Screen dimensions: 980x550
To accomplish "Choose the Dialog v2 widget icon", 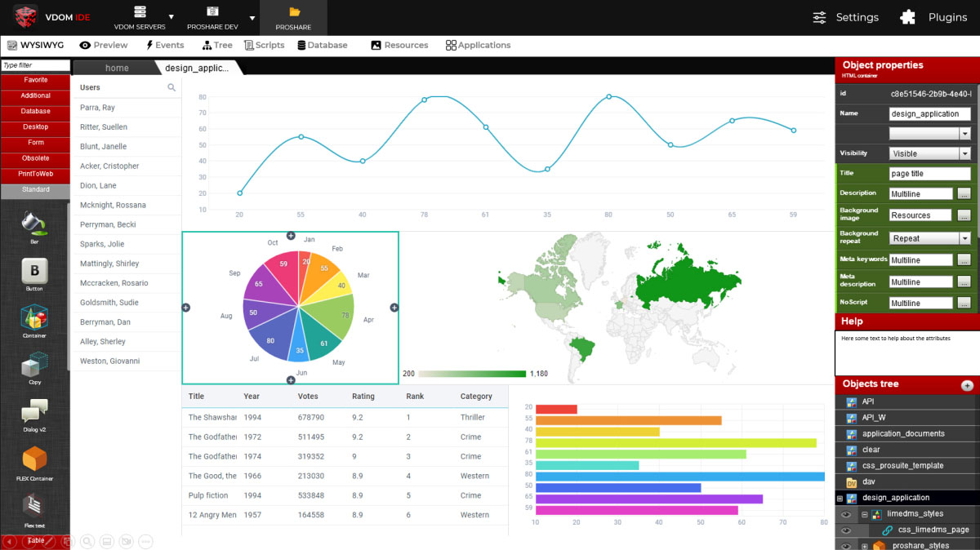I will [34, 411].
